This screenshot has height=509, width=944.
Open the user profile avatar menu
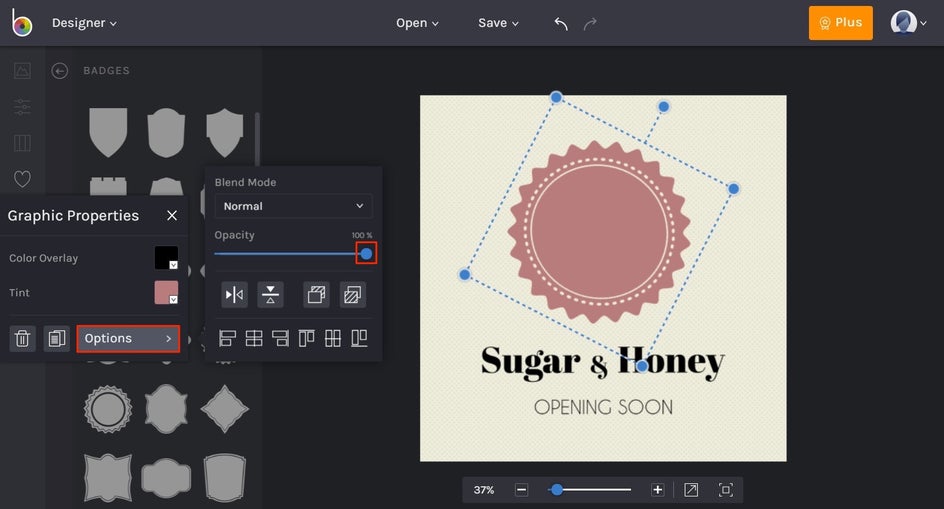(908, 23)
